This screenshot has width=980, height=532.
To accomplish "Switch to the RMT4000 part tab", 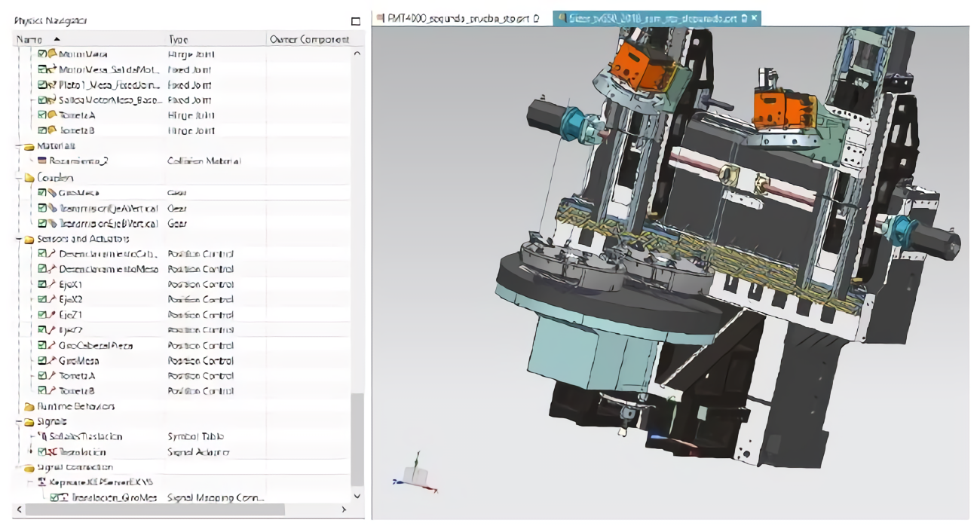I will [x=459, y=18].
